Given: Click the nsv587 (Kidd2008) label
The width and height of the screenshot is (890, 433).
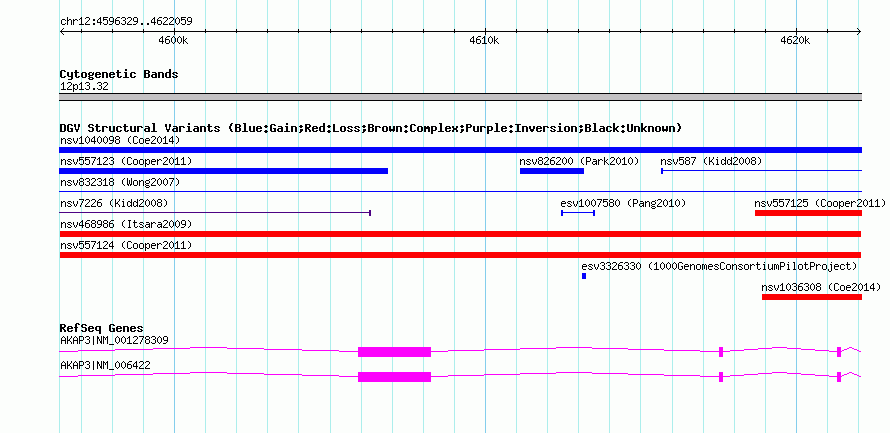Looking at the screenshot, I should coord(711,161).
